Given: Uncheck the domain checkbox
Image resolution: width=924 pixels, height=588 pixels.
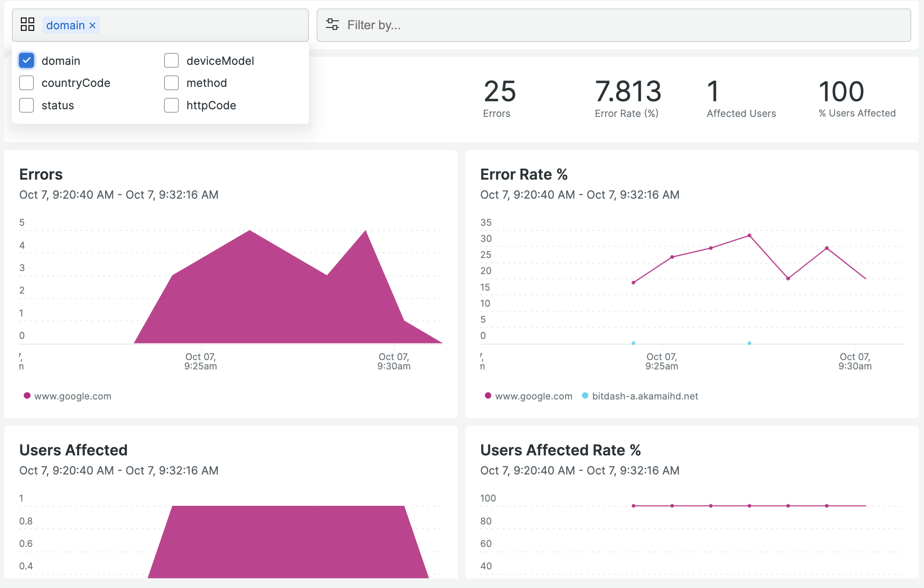Looking at the screenshot, I should tap(26, 61).
